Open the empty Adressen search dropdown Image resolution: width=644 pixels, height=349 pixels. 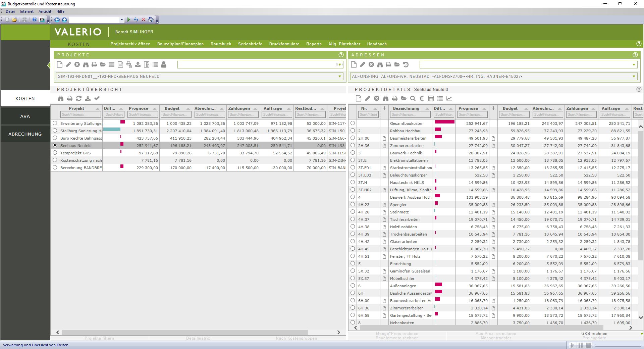634,65
